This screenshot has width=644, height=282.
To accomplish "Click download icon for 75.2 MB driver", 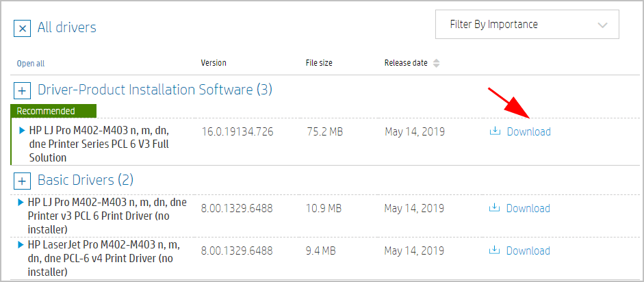I will point(495,131).
